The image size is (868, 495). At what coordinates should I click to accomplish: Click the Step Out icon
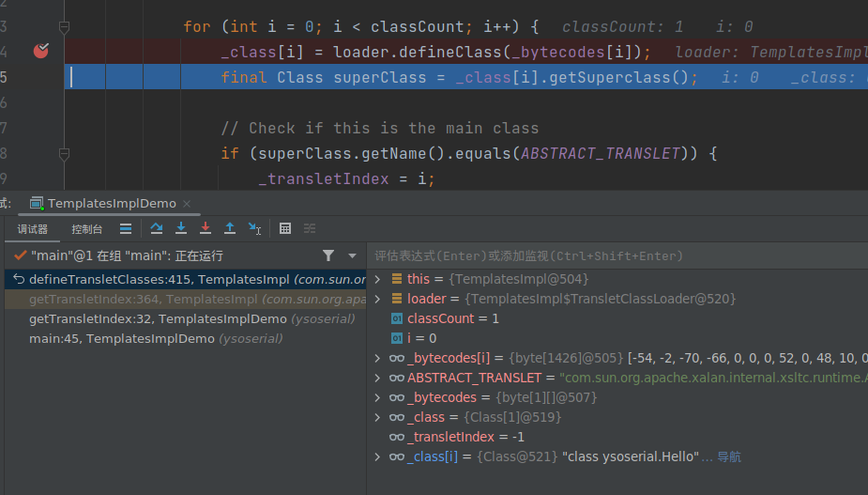(x=230, y=228)
